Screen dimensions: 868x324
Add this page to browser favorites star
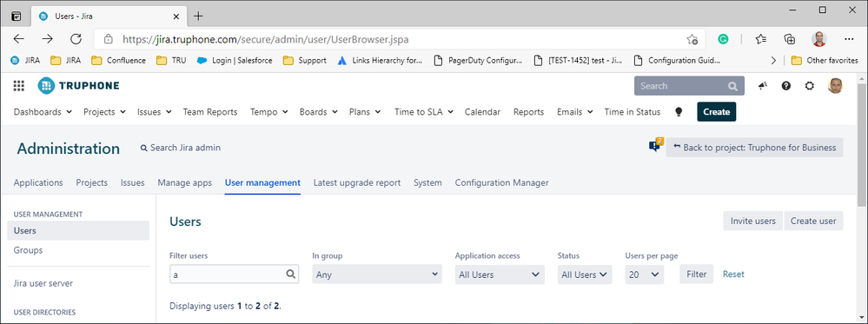pos(692,39)
